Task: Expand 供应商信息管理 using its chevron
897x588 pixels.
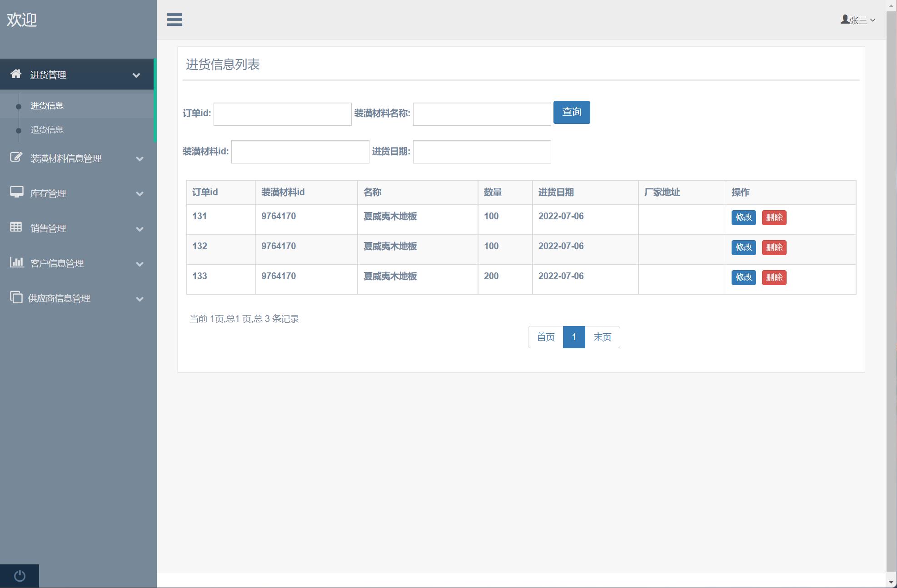Action: [140, 299]
